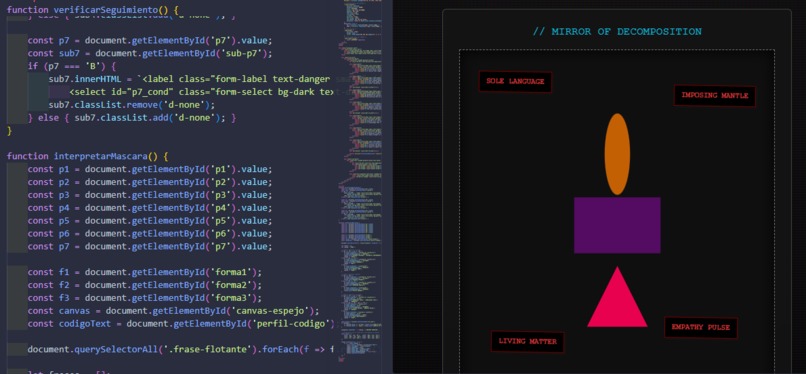Click the const p6 declaration line

(x=150, y=233)
